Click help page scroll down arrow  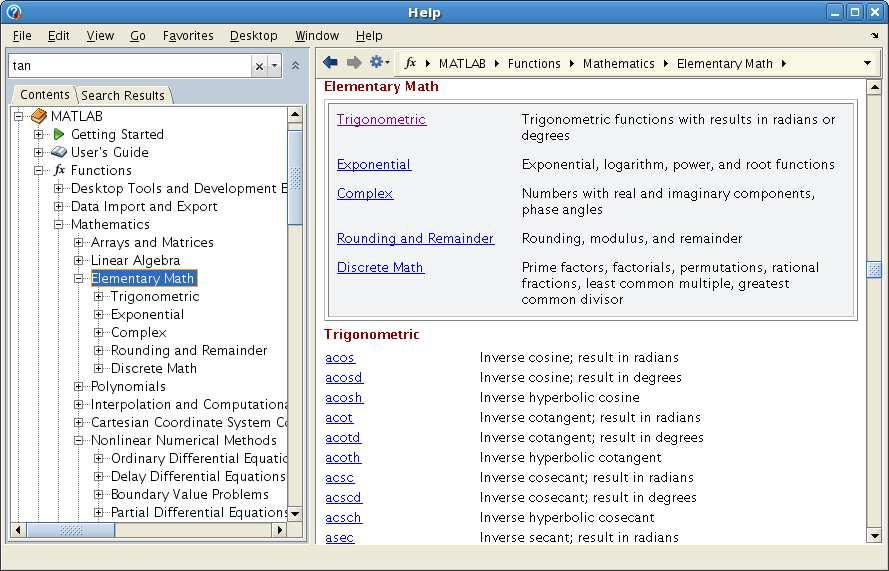pos(874,535)
